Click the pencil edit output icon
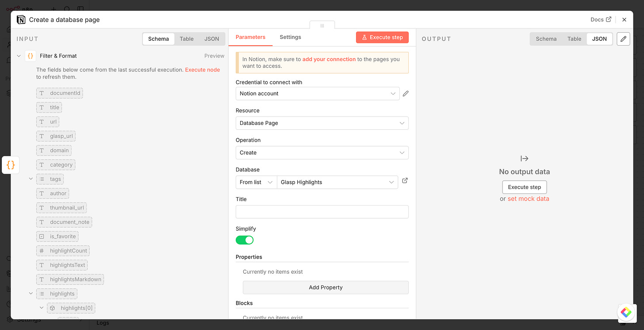 (623, 39)
